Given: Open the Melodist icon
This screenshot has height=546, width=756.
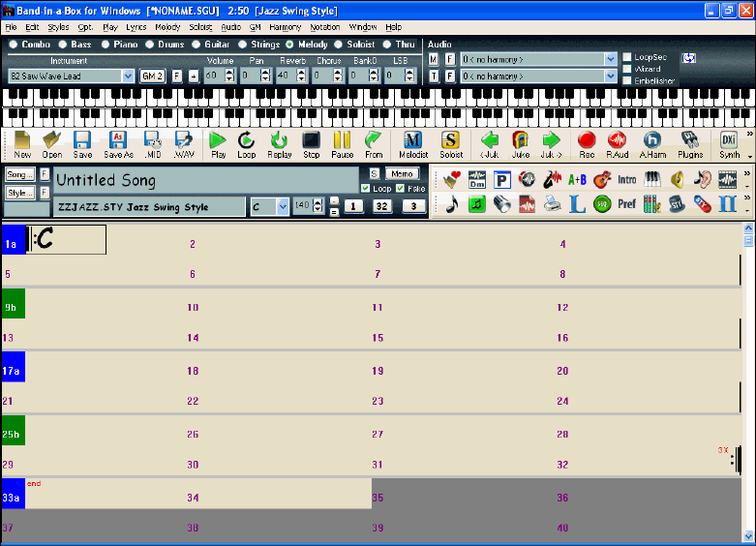Looking at the screenshot, I should 413,144.
